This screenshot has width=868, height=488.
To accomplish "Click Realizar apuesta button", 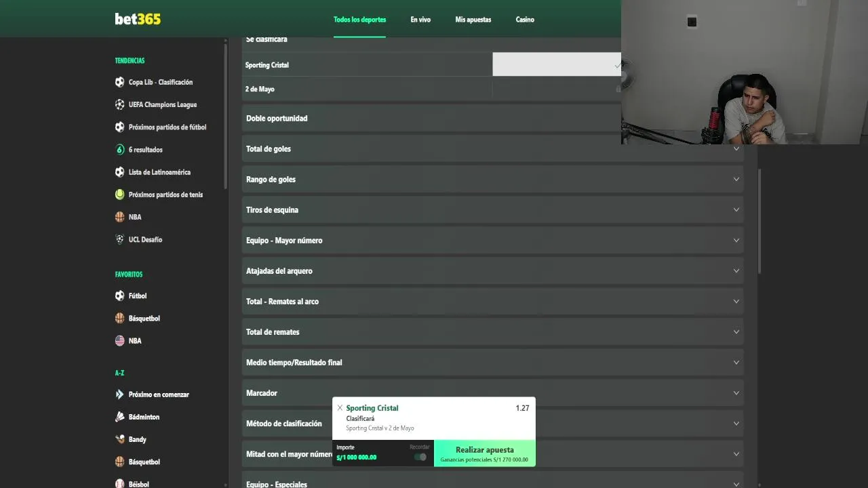I will (x=485, y=453).
